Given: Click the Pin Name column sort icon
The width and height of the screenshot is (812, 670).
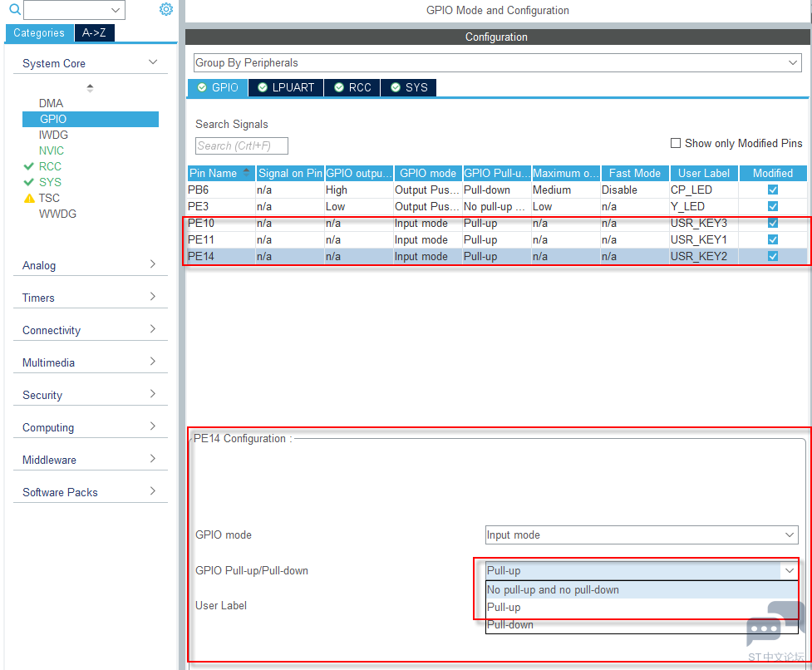Looking at the screenshot, I should tap(247, 172).
